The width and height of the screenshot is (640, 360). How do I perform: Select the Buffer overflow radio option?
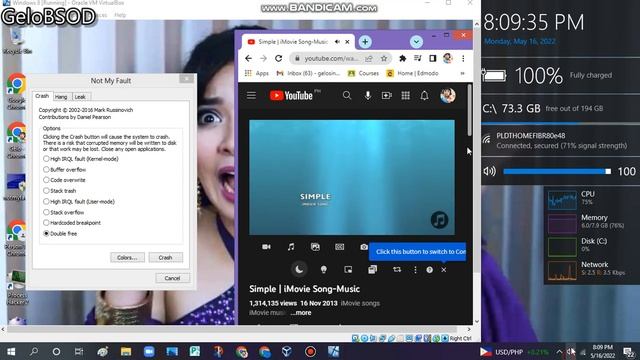[x=64, y=169]
